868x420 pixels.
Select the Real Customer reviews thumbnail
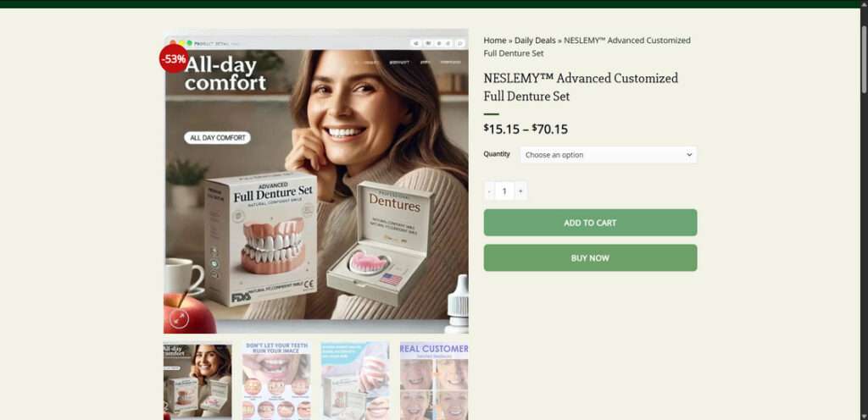(433, 380)
